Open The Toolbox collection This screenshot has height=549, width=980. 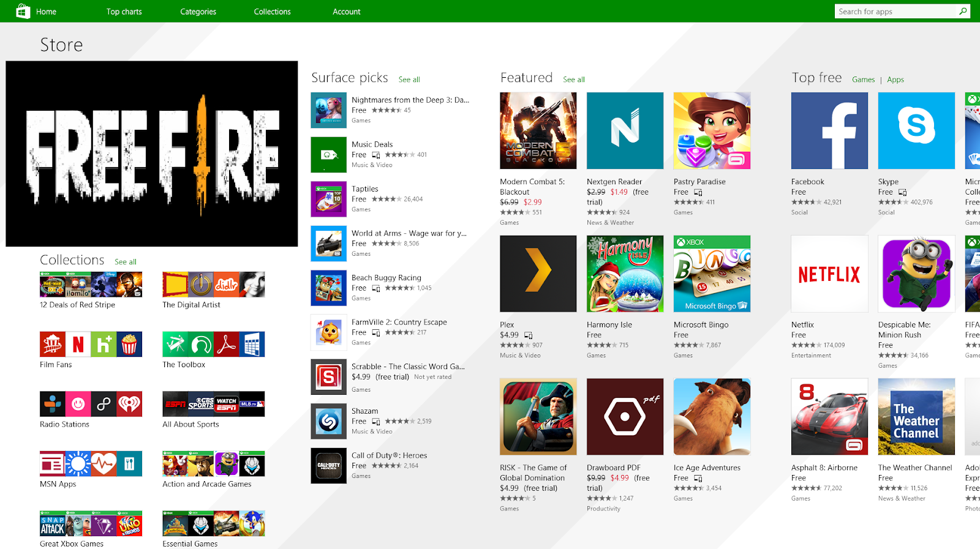point(214,345)
